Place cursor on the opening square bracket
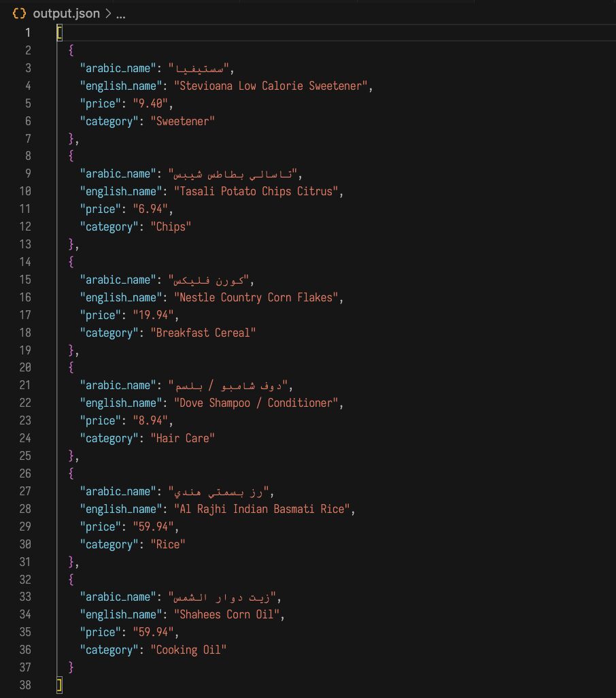Viewport: 616px width, 698px height. 60,33
